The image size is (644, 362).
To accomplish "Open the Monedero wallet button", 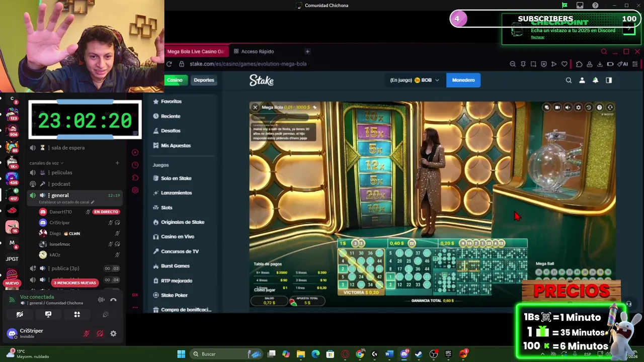I will (463, 80).
